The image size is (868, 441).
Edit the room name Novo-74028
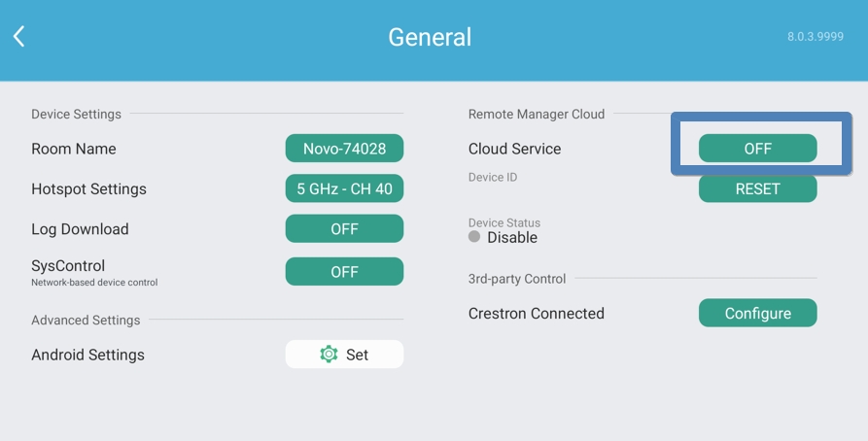(x=344, y=149)
